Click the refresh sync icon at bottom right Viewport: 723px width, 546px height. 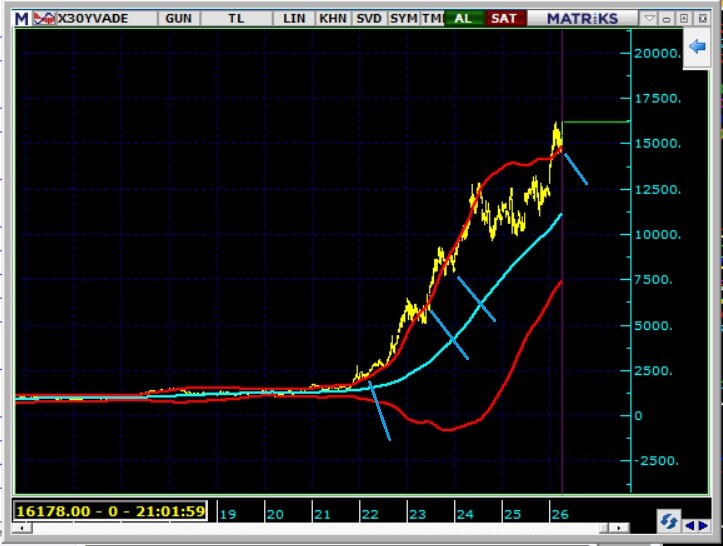point(668,521)
